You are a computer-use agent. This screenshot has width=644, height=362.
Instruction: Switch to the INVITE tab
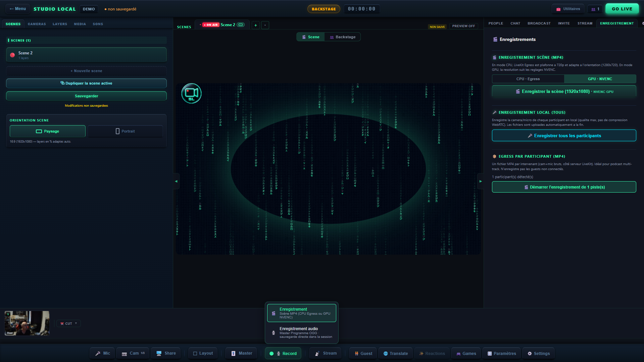click(x=564, y=23)
